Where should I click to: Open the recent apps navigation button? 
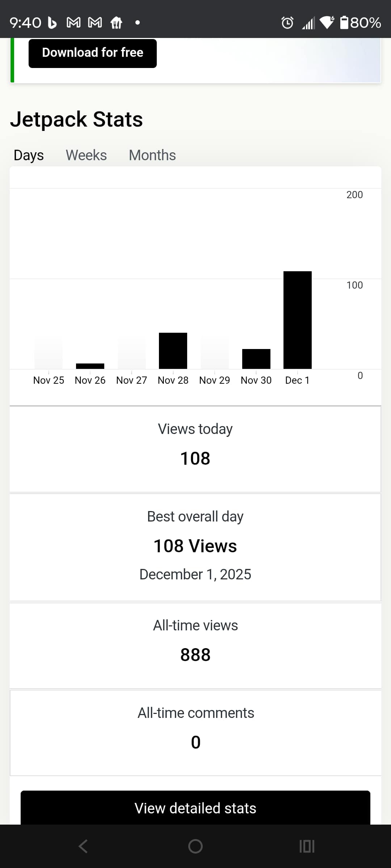(307, 846)
